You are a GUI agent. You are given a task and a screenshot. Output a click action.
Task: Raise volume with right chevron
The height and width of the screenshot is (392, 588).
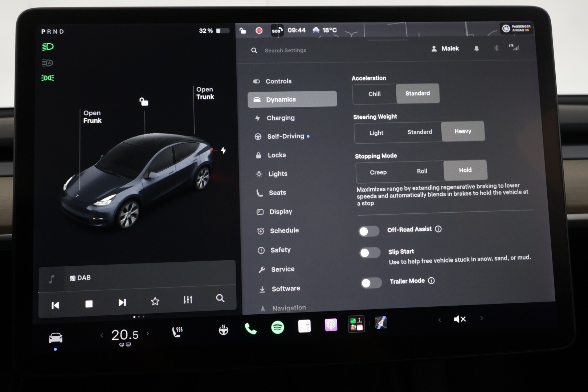click(x=482, y=318)
